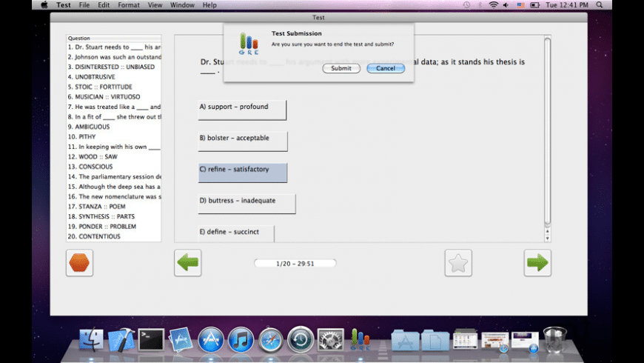The width and height of the screenshot is (644, 363).
Task: Pick answer D) buttress – inadequate
Action: click(x=246, y=204)
